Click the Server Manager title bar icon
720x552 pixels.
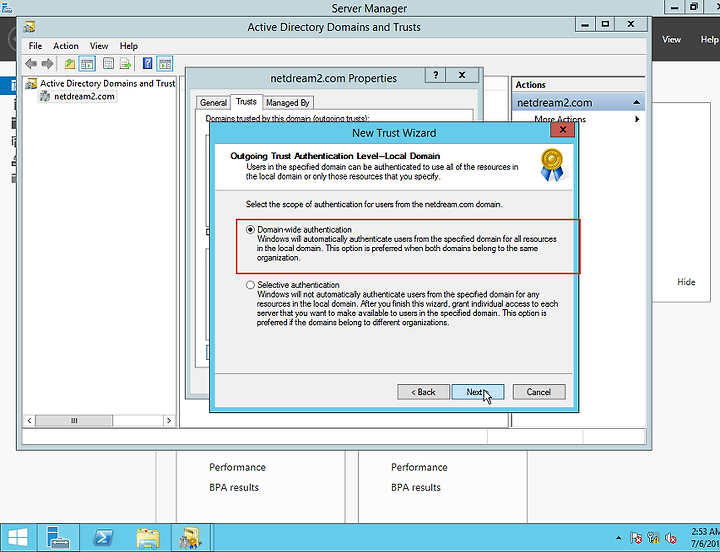point(6,7)
